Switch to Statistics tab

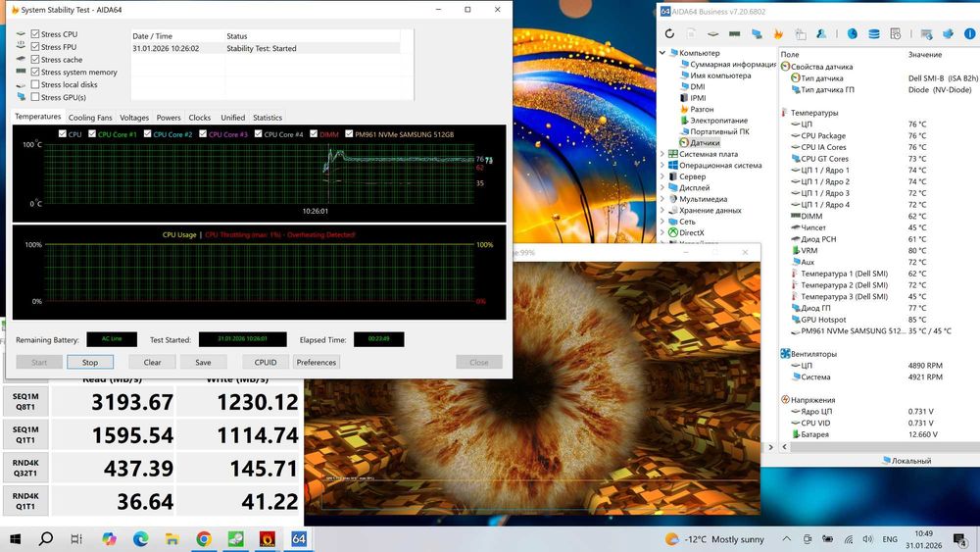point(268,118)
